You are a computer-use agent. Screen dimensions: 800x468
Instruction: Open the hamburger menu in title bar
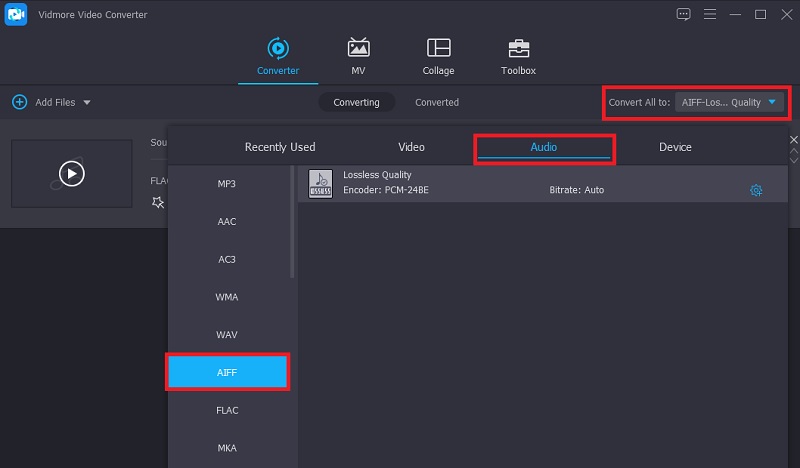711,14
